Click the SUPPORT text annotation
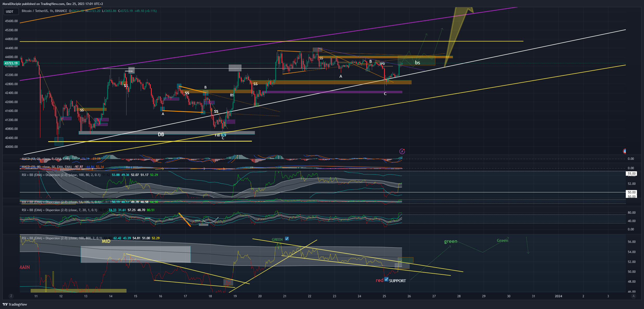The height and width of the screenshot is (309, 644). coord(397,281)
